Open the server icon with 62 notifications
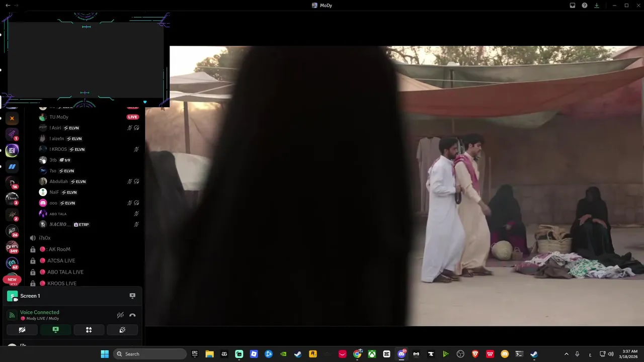 pyautogui.click(x=12, y=263)
